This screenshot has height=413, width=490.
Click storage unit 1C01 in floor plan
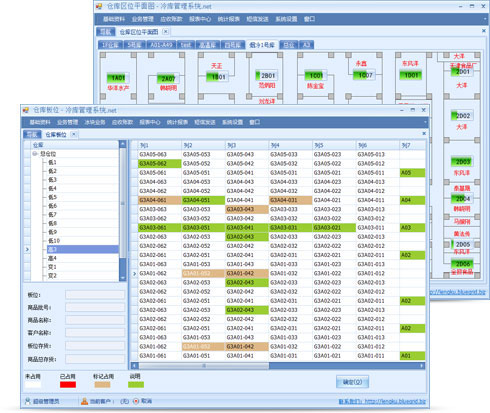316,76
